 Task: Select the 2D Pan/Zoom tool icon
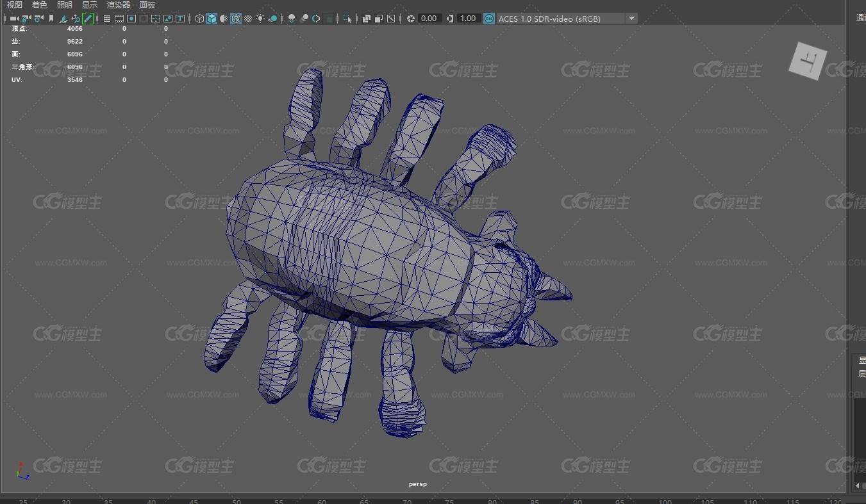76,19
